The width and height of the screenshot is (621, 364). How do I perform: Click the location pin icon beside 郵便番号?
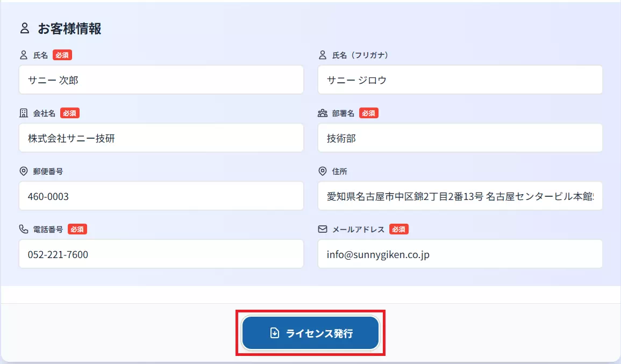click(x=23, y=171)
